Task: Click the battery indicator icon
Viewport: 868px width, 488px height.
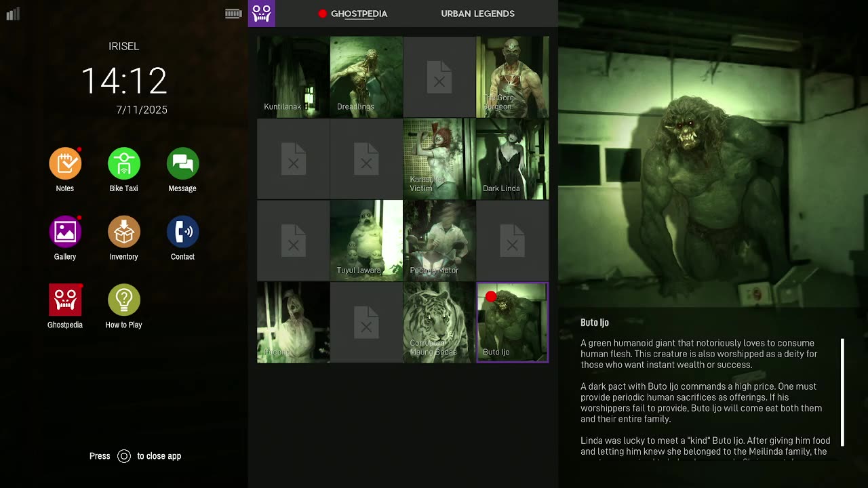Action: 233,14
